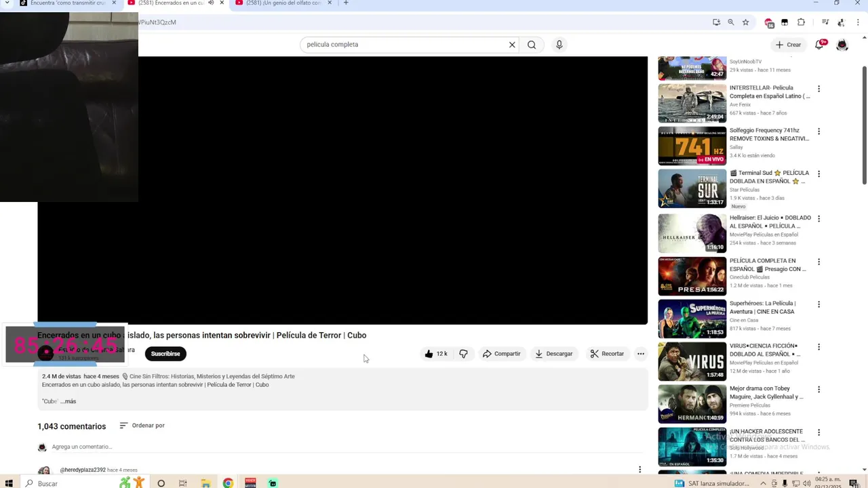Open options for Presagio película video
The width and height of the screenshot is (868, 488).
point(818,262)
